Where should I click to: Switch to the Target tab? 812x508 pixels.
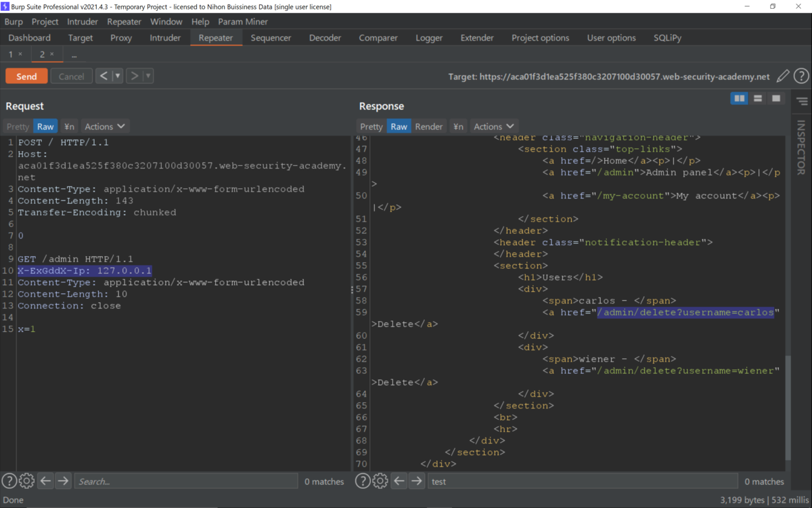(x=81, y=38)
